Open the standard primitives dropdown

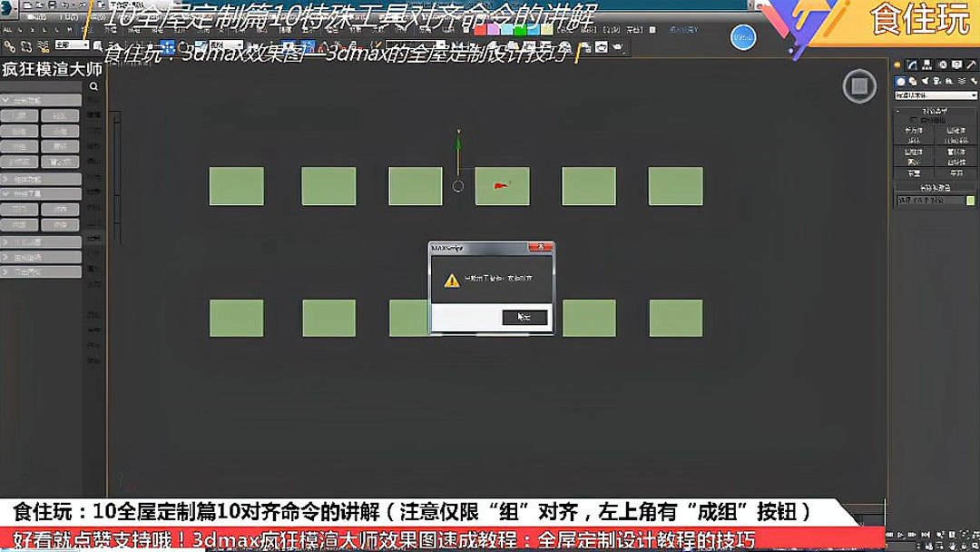[x=935, y=94]
